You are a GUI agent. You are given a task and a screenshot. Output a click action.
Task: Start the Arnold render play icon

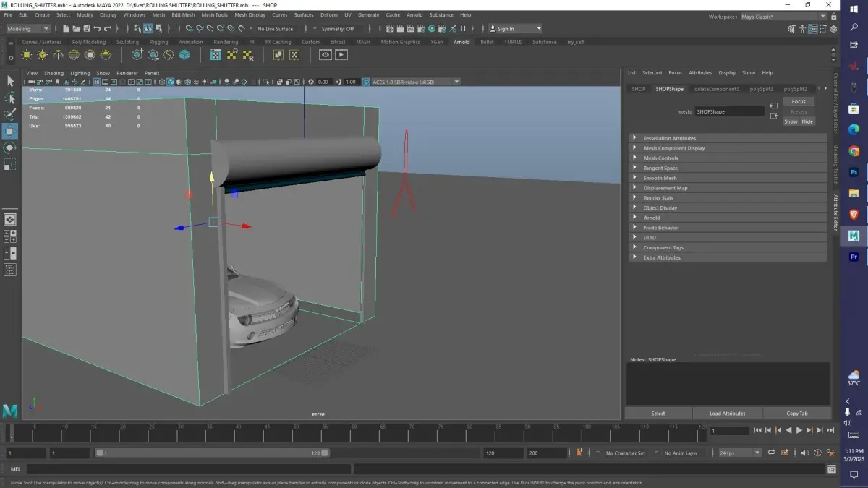[x=341, y=55]
